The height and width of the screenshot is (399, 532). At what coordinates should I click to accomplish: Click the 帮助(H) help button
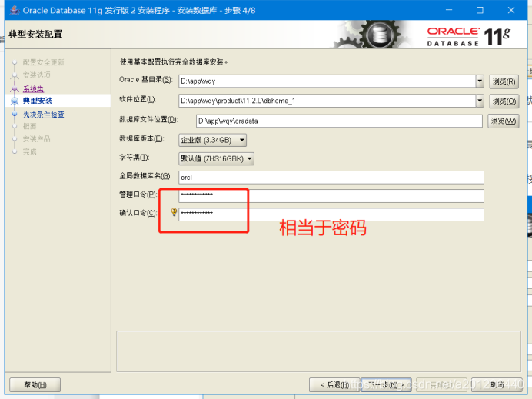click(x=35, y=384)
